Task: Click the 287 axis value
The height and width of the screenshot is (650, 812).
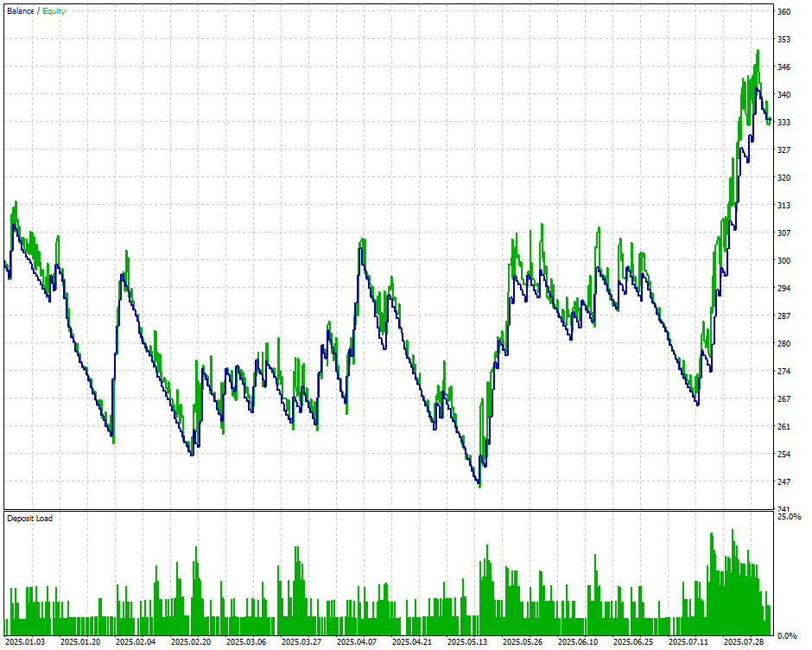Action: (784, 315)
